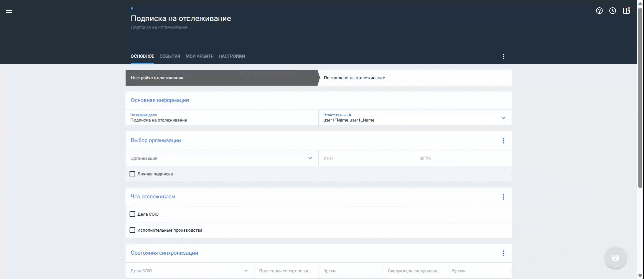
Task: Open header three-dot options menu
Action: (503, 56)
